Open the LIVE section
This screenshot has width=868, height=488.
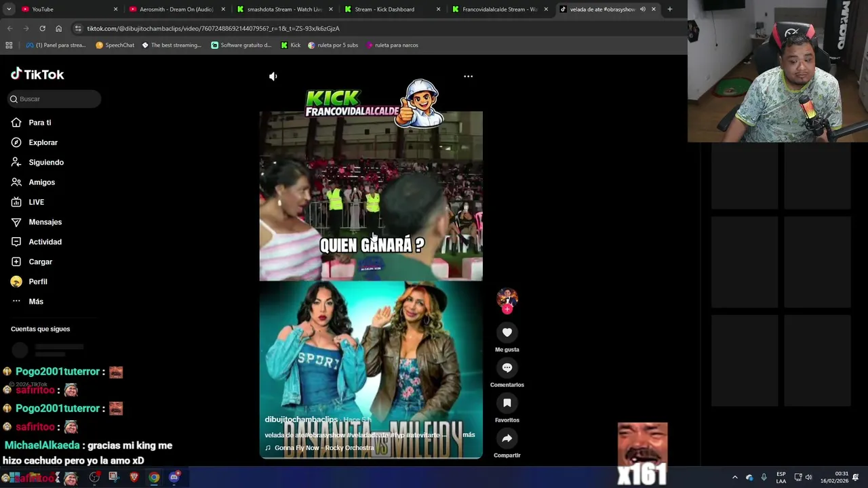pyautogui.click(x=28, y=202)
